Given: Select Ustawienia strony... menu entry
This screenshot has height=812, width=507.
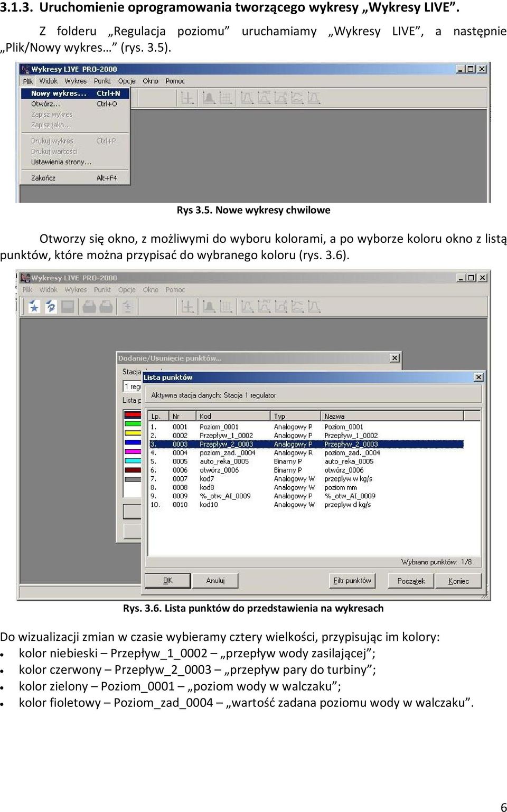Looking at the screenshot, I should tap(76, 162).
